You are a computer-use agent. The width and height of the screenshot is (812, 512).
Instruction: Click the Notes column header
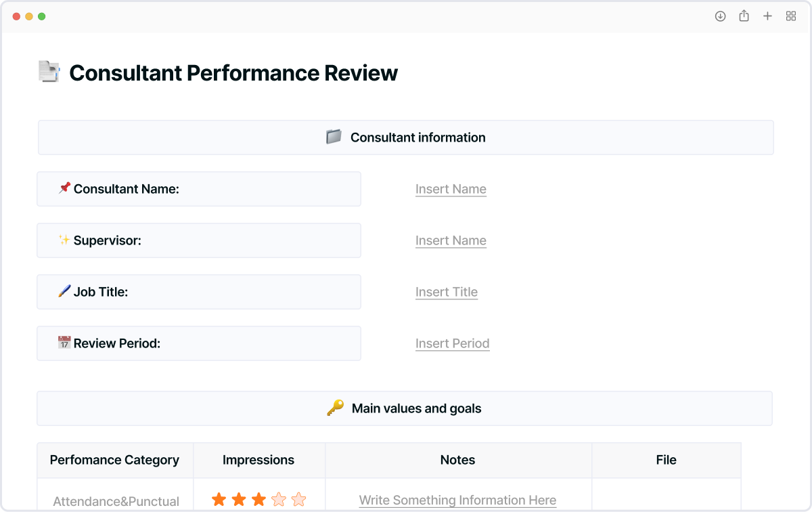[x=457, y=460]
